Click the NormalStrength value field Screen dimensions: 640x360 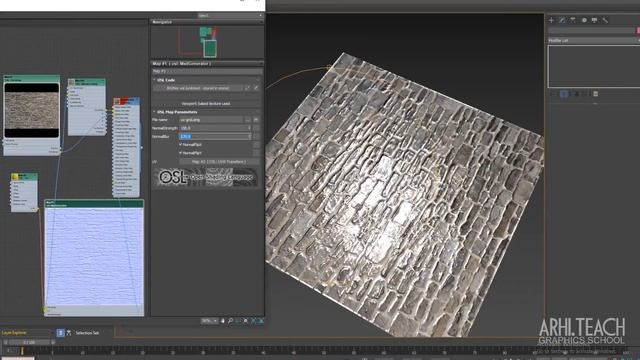[x=213, y=128]
